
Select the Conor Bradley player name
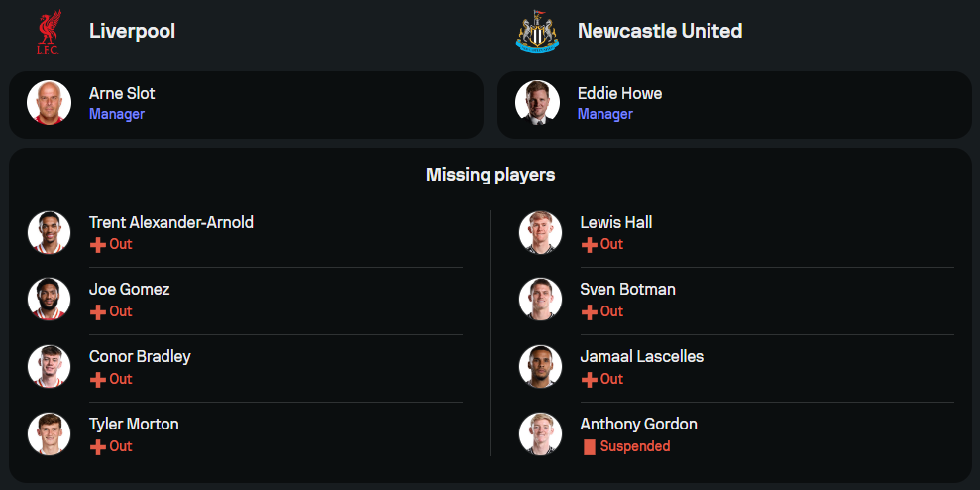coord(140,356)
